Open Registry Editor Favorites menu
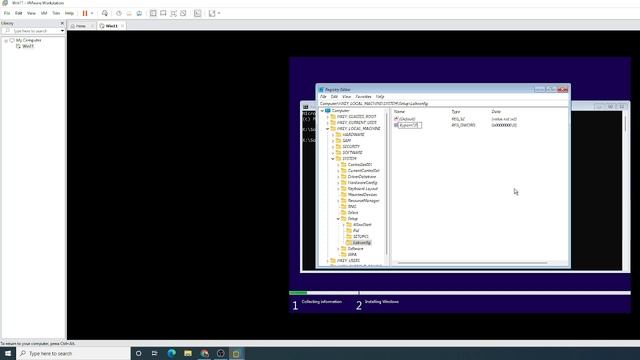This screenshot has height=360, width=640. [x=363, y=97]
